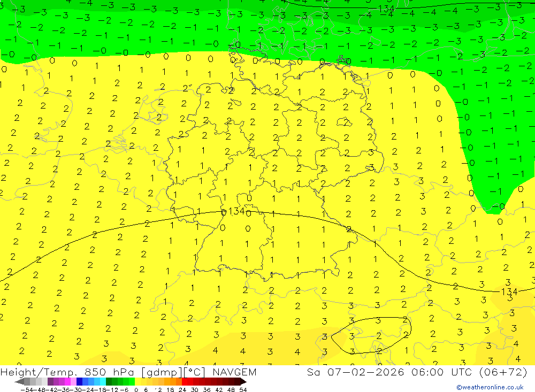Pick the dark green swatch above -12
Screen dimensions: 535x392
109,381
